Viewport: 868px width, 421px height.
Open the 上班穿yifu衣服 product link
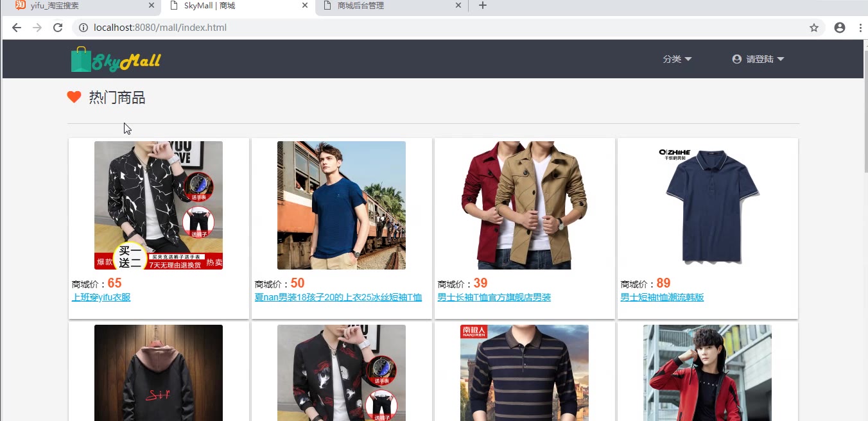click(101, 298)
